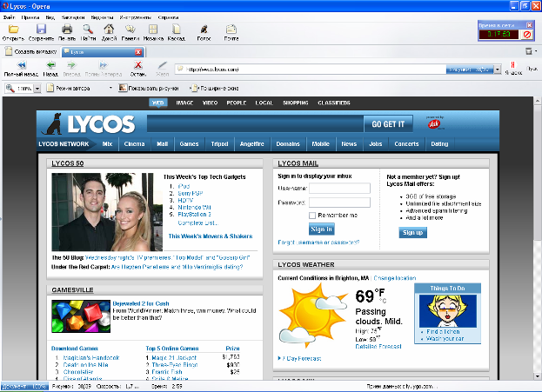Click the GO GET IT search button
The height and width of the screenshot is (392, 542).
coord(388,124)
